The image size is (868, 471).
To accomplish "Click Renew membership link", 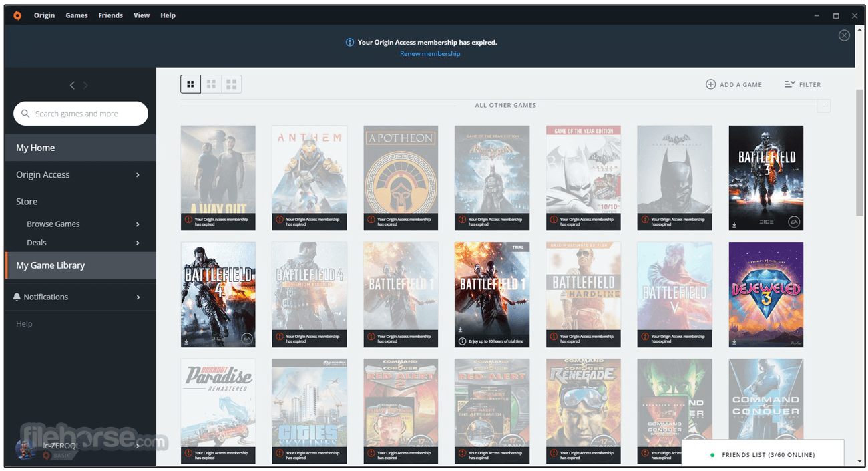I will 430,53.
